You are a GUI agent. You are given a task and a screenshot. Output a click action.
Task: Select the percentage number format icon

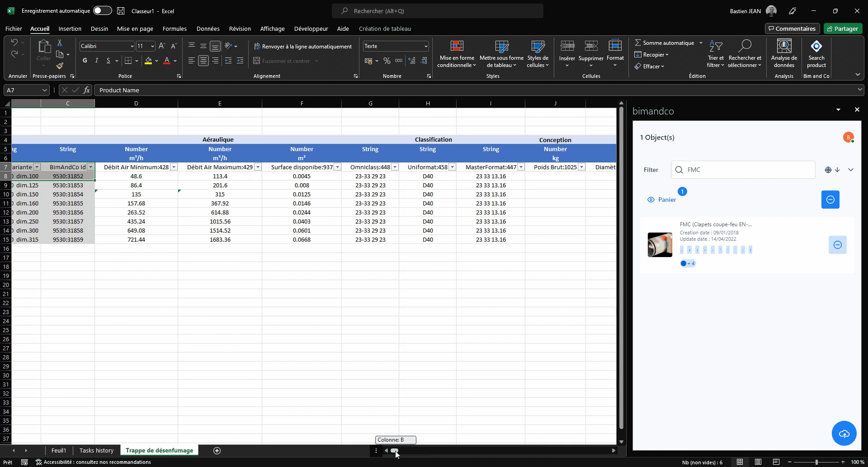386,60
